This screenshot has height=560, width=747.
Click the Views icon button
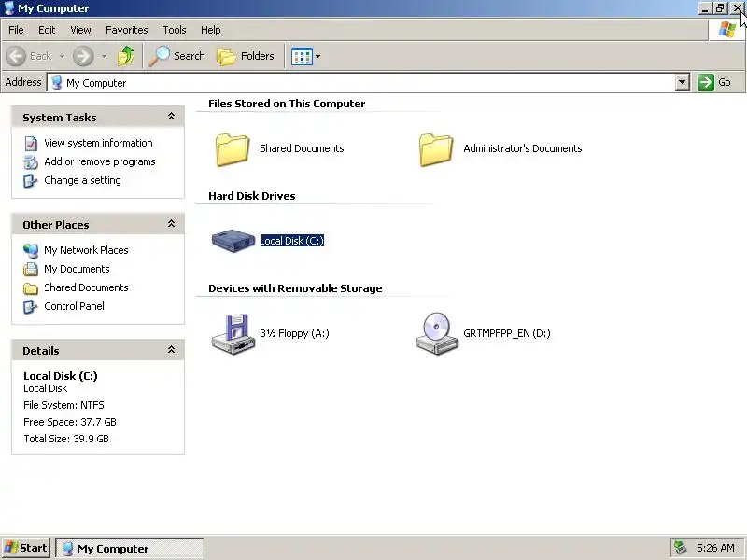(302, 57)
